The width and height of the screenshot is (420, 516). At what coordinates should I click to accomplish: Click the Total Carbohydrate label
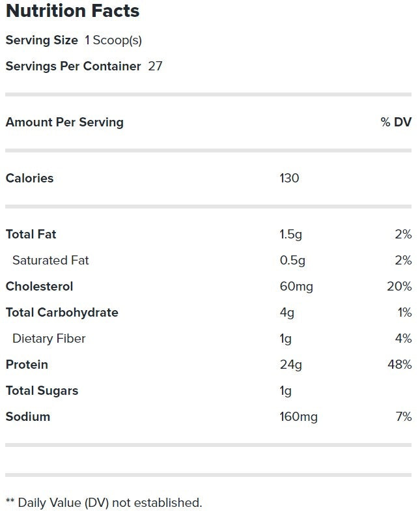[62, 313]
